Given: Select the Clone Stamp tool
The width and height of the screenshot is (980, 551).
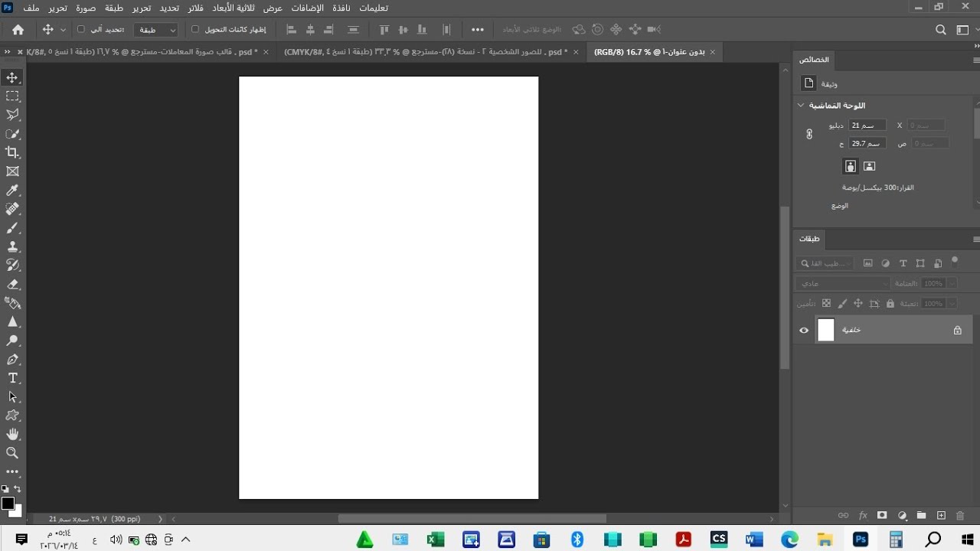Looking at the screenshot, I should coord(12,246).
